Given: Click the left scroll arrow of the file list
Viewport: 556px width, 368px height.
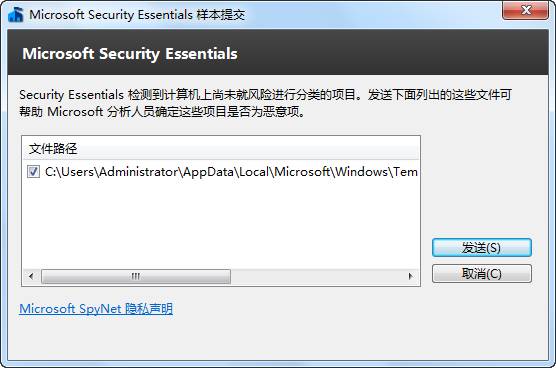Looking at the screenshot, I should coord(31,276).
